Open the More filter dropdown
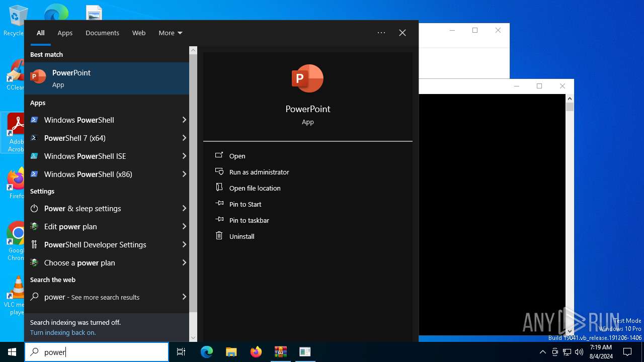This screenshot has width=644, height=362. [x=170, y=33]
